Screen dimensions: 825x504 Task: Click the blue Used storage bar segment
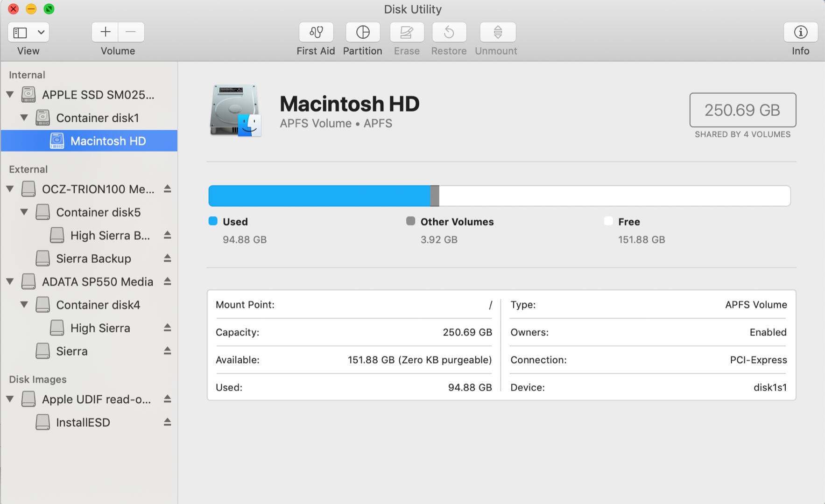click(319, 196)
